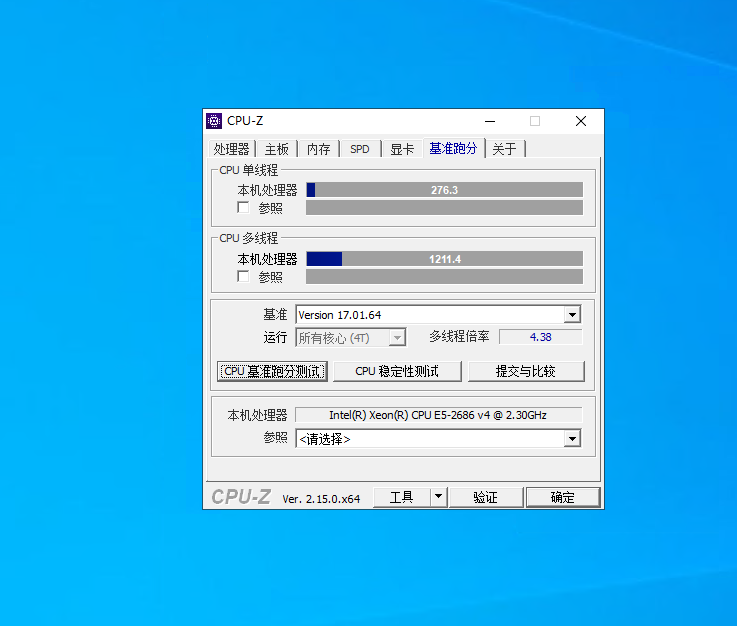This screenshot has width=737, height=626.
Task: Switch to the 主板 tab
Action: click(276, 149)
